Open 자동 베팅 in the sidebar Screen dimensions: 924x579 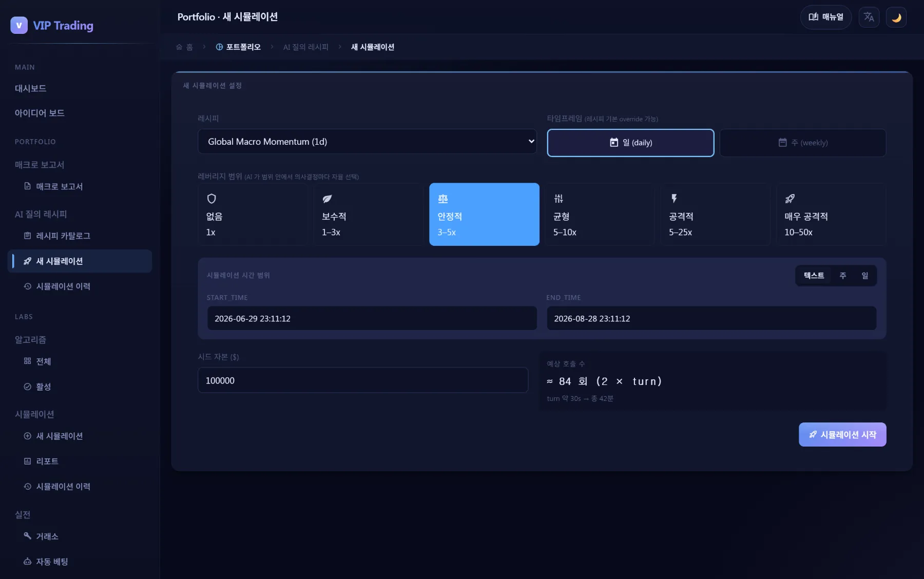(80, 561)
